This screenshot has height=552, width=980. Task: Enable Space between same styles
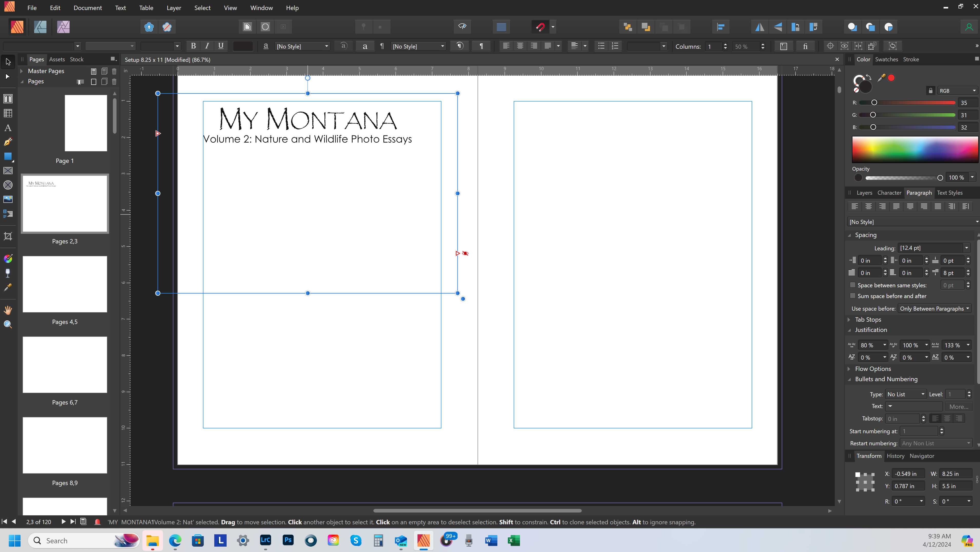pos(852,285)
